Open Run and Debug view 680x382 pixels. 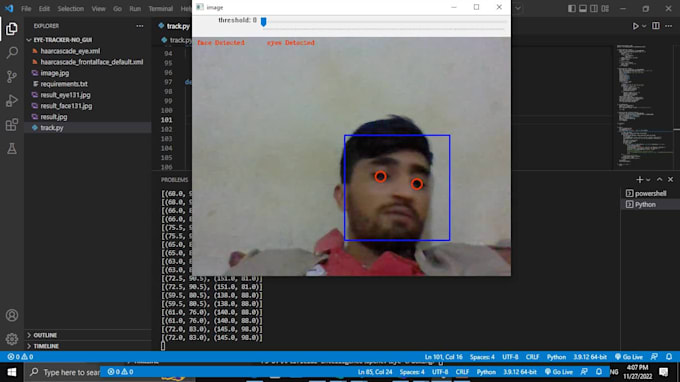[12, 101]
